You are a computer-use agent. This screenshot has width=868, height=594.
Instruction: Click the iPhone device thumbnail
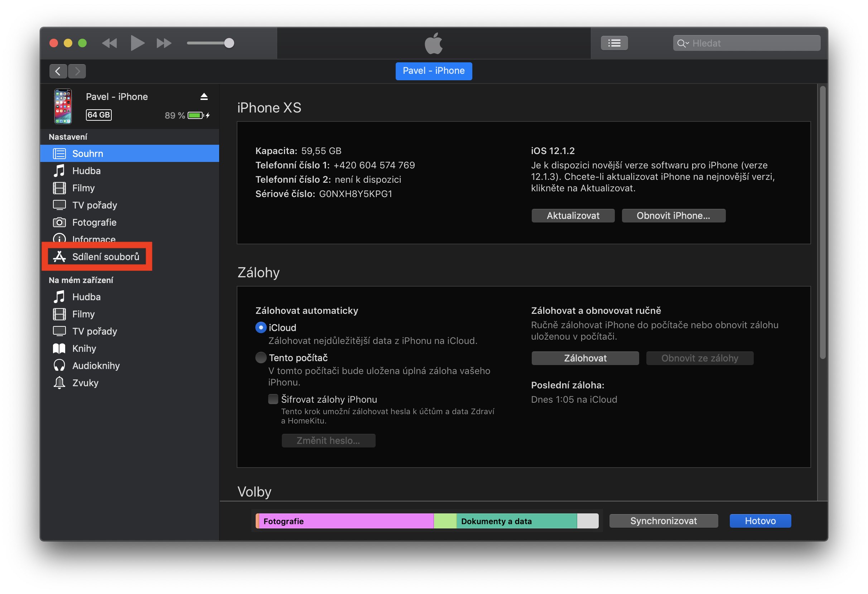[x=63, y=106]
